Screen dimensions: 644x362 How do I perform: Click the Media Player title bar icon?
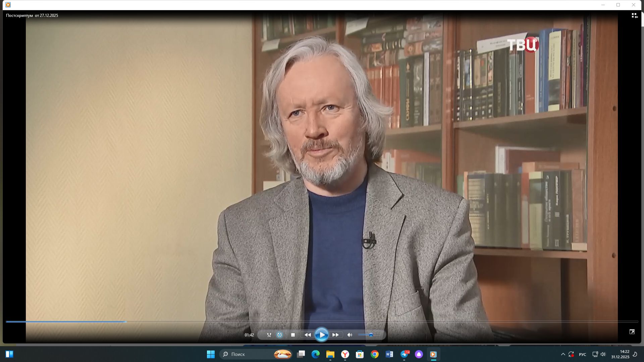point(8,5)
